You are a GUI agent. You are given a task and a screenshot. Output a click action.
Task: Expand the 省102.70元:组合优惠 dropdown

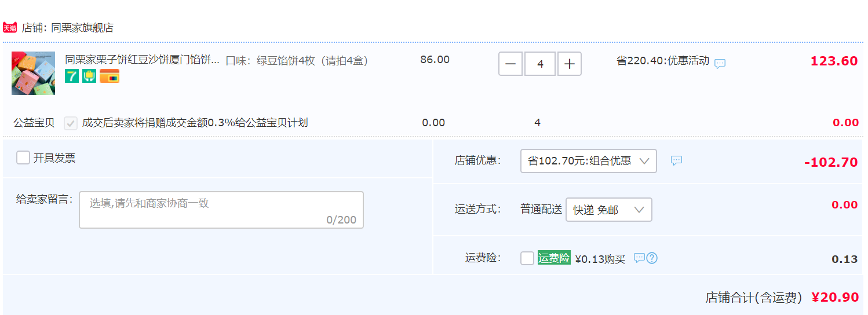click(589, 161)
